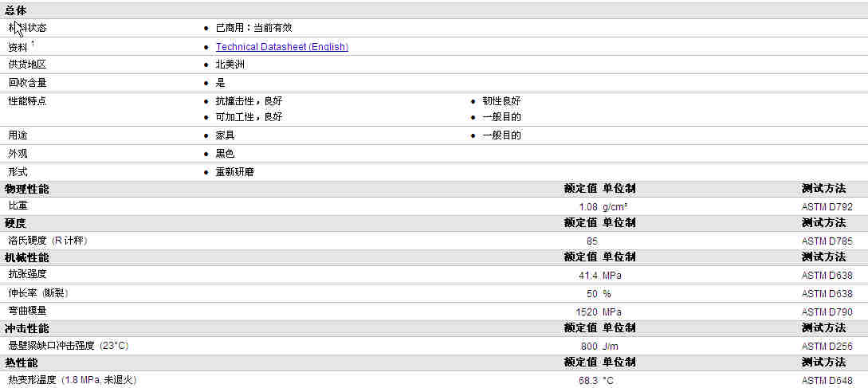The height and width of the screenshot is (388, 868).
Task: Select the 家具 usage value
Action: (x=226, y=135)
